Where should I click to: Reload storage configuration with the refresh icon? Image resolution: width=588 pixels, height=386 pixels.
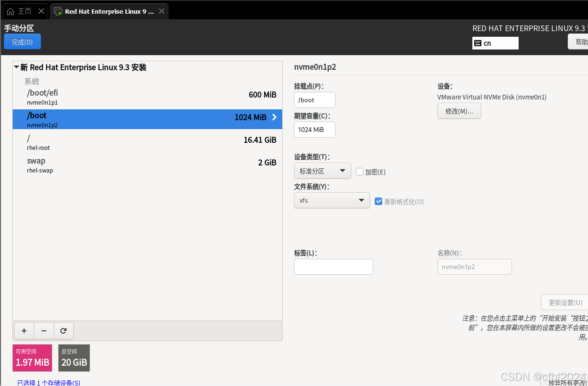tap(64, 331)
